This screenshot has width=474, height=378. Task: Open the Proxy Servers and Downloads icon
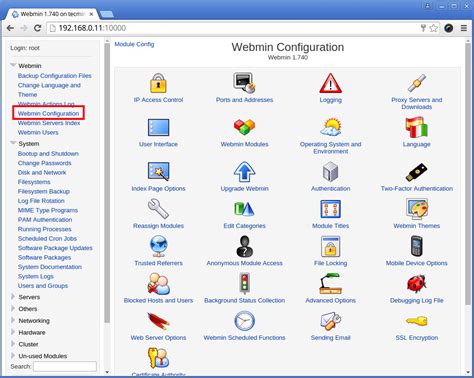tap(417, 83)
